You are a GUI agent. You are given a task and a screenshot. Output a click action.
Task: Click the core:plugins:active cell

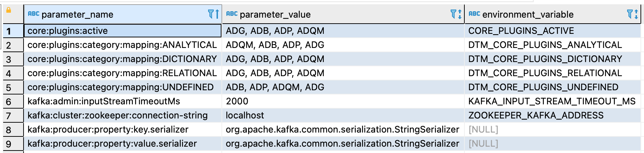point(67,31)
